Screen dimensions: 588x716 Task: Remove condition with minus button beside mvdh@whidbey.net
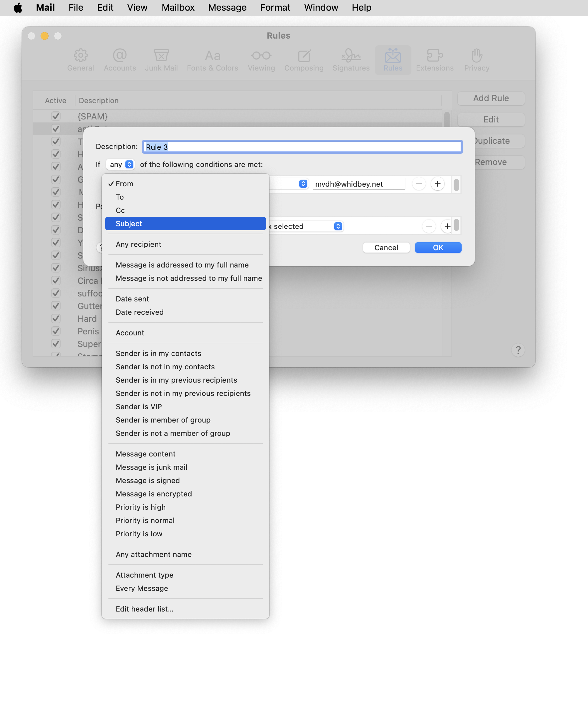coord(419,184)
